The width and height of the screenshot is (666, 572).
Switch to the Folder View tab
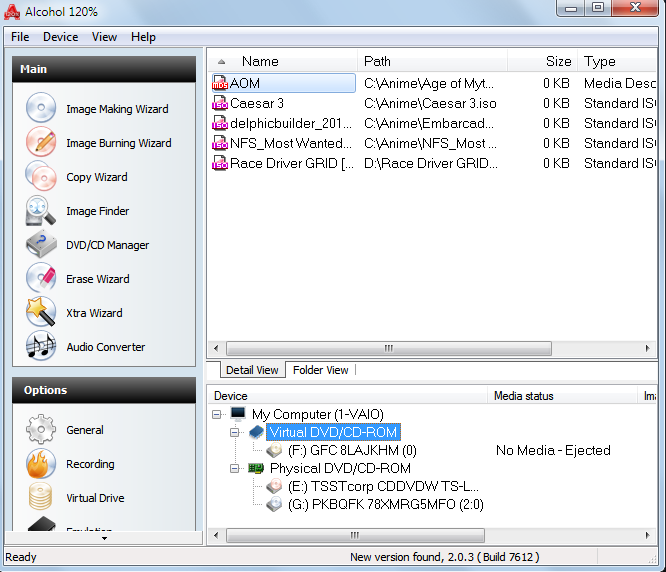(x=320, y=370)
